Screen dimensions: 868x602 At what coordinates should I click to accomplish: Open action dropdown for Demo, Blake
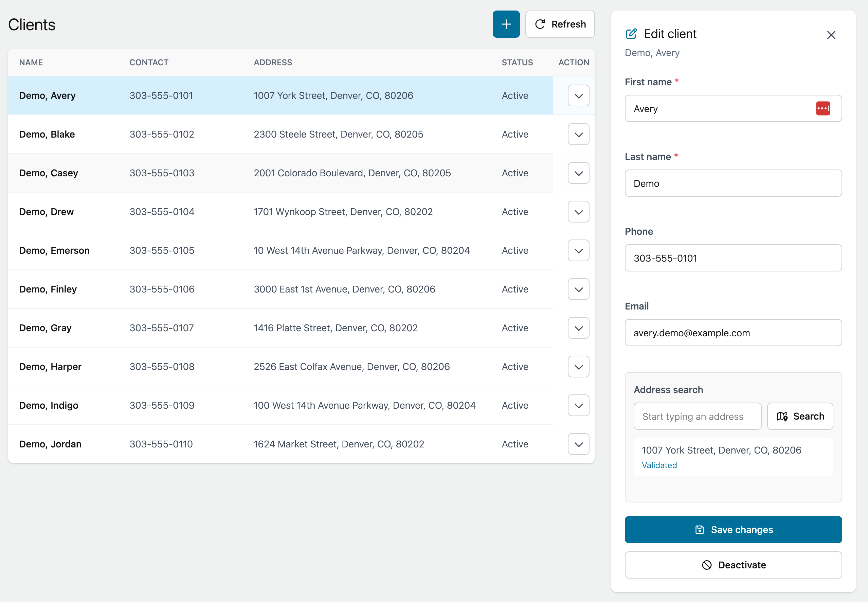tap(578, 135)
